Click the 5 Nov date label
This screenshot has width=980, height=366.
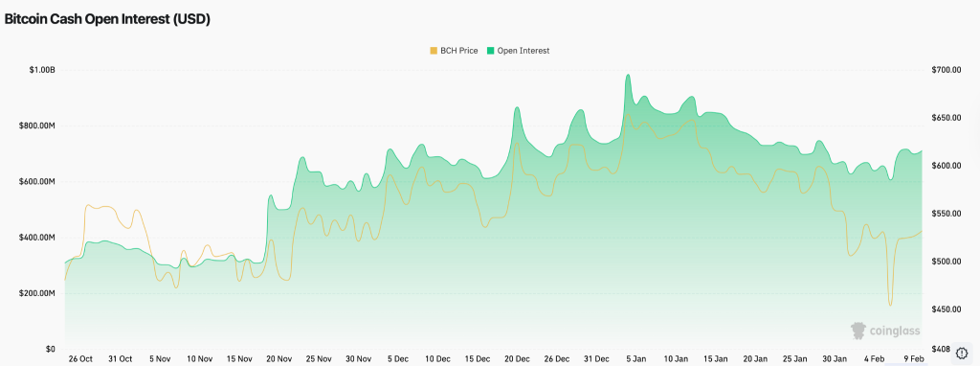160,359
